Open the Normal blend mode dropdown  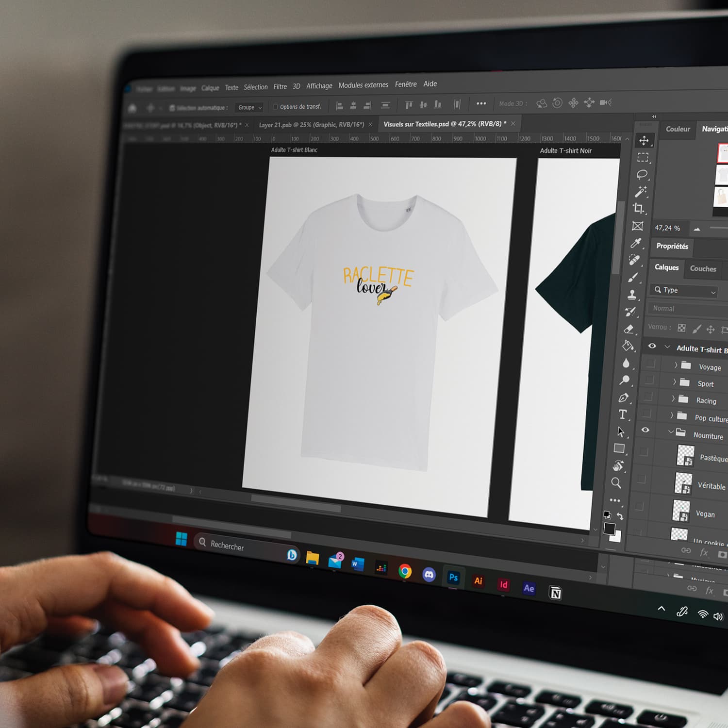(x=688, y=309)
